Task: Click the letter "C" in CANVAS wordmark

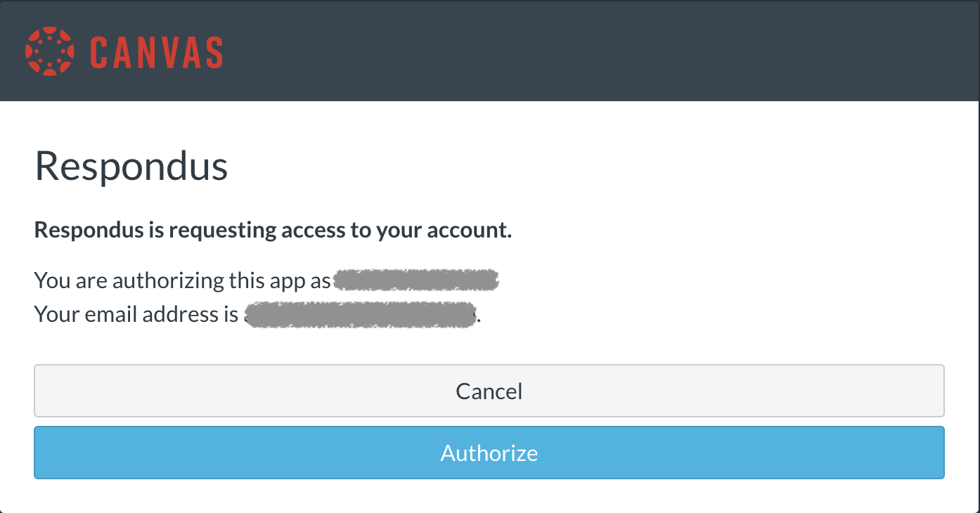Action: pyautogui.click(x=101, y=52)
